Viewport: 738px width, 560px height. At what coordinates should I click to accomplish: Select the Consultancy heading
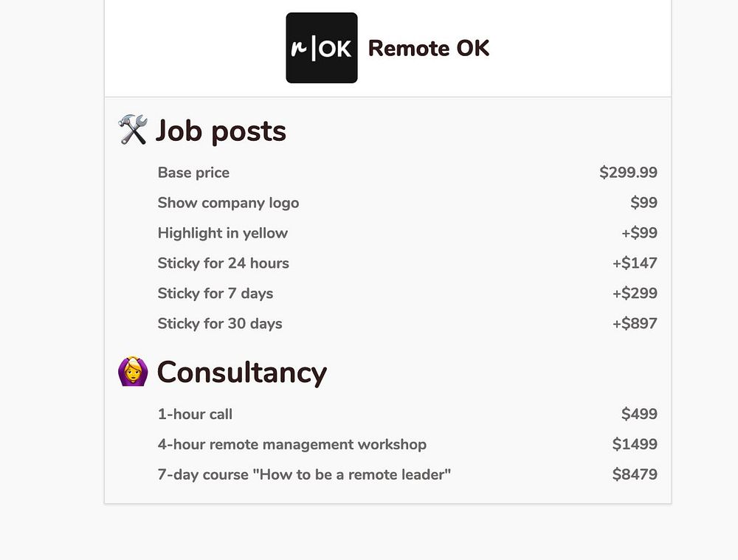pyautogui.click(x=241, y=372)
